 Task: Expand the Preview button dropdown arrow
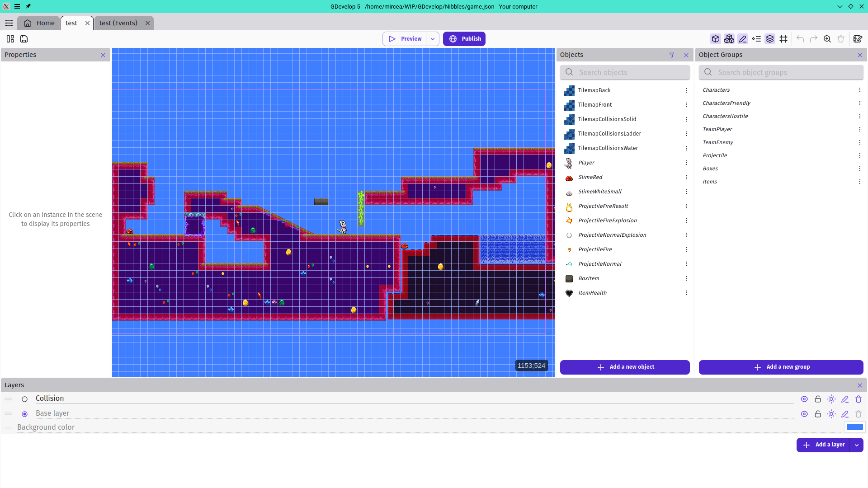coord(433,39)
